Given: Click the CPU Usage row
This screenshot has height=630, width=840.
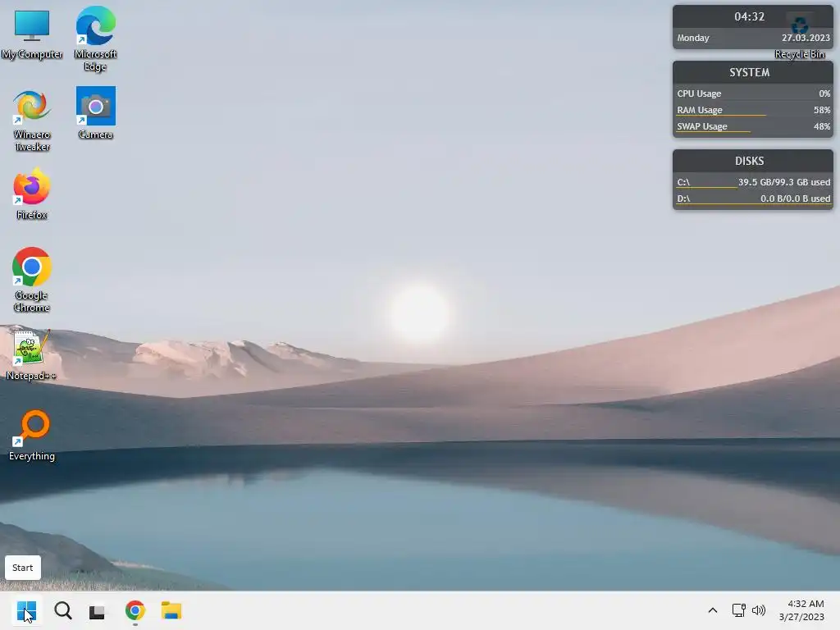Looking at the screenshot, I should (x=753, y=94).
